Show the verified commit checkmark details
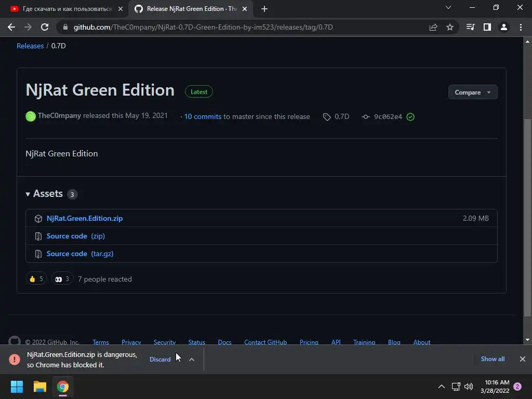532x399 pixels. (x=410, y=117)
